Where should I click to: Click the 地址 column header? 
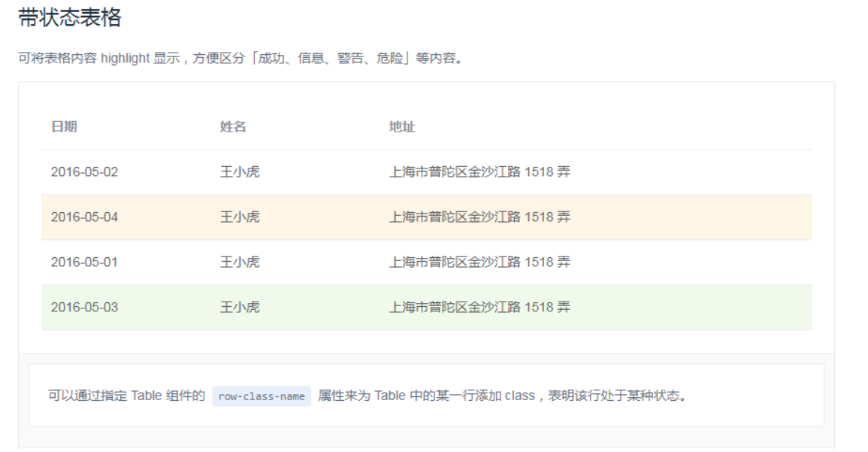click(x=402, y=127)
